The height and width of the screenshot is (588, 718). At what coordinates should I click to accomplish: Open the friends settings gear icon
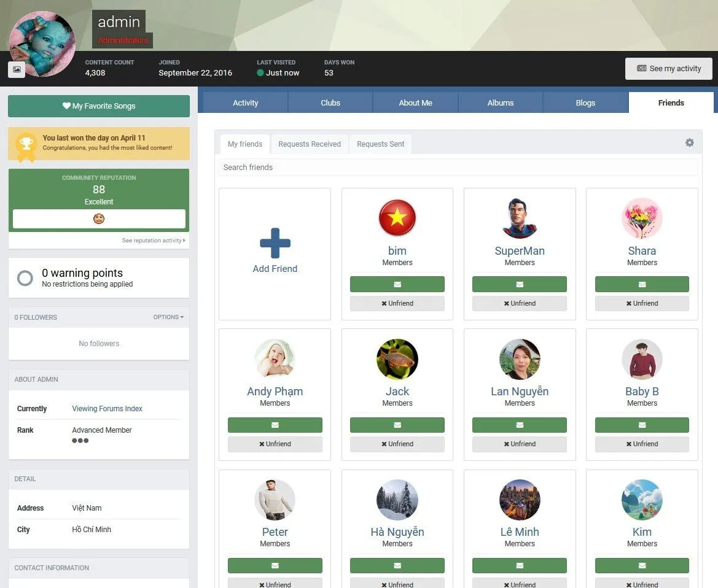pos(689,142)
